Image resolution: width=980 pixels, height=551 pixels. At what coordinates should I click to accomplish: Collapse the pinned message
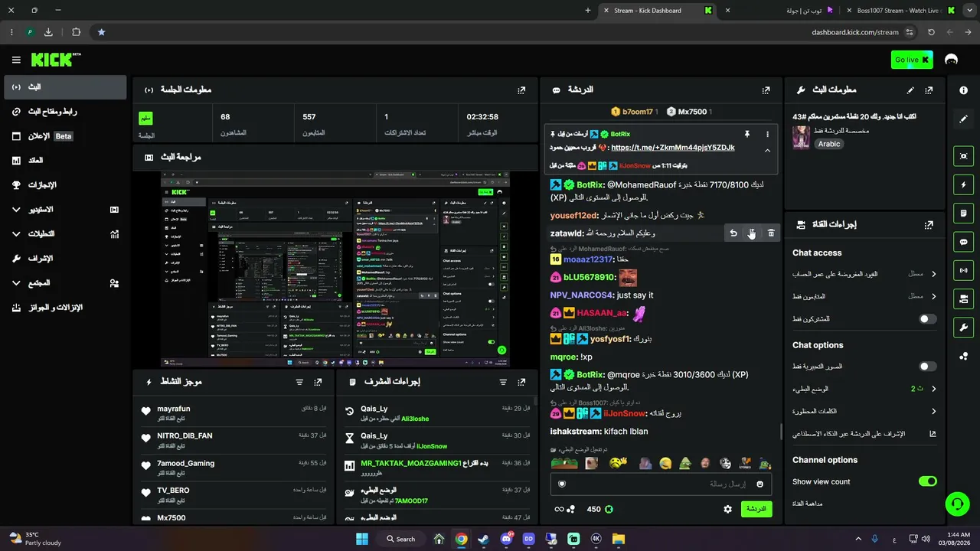[767, 151]
